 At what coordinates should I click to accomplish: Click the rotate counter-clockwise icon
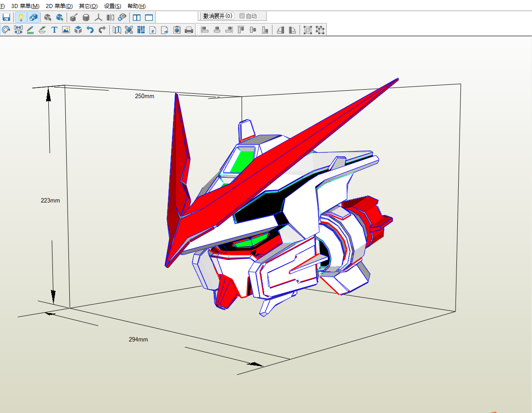pos(280,30)
